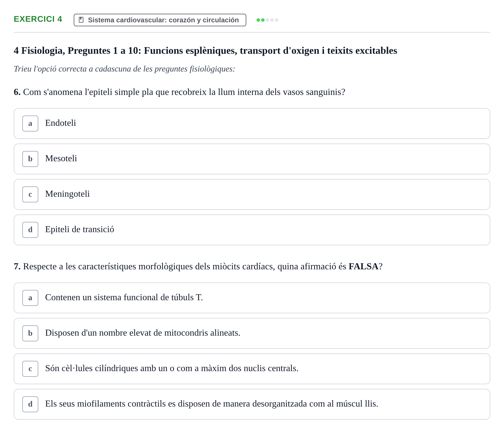Choose 'Contenen un sistema funcional de túbuls T.'
504x434 pixels.
(x=252, y=298)
